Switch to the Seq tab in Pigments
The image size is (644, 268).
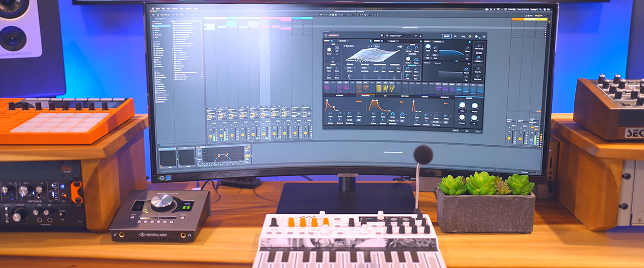tap(463, 36)
